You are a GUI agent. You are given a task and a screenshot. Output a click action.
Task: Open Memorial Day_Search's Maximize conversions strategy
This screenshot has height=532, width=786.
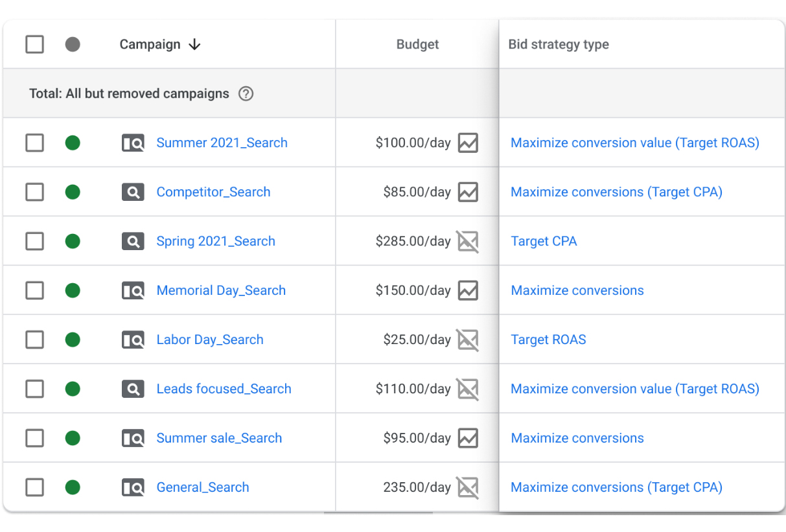pos(577,290)
